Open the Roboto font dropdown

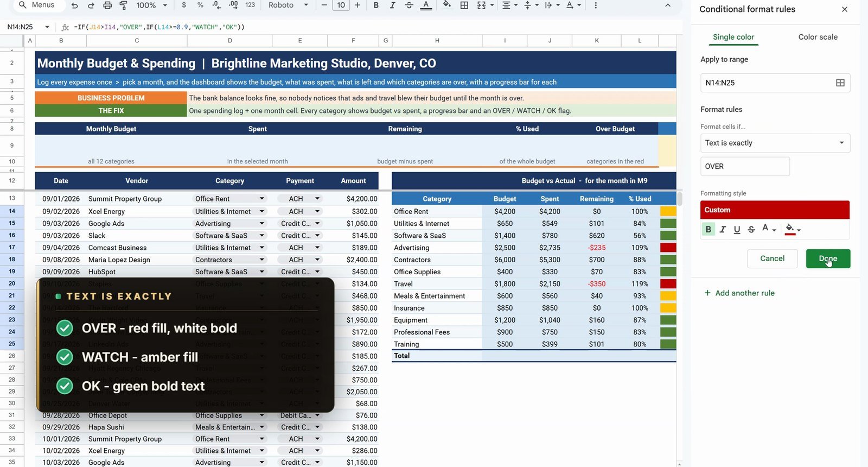pos(288,5)
